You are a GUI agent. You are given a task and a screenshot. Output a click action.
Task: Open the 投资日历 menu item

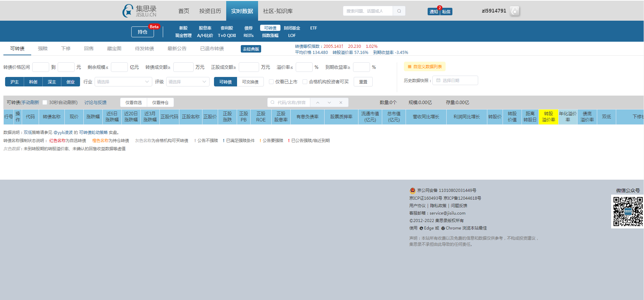point(210,11)
